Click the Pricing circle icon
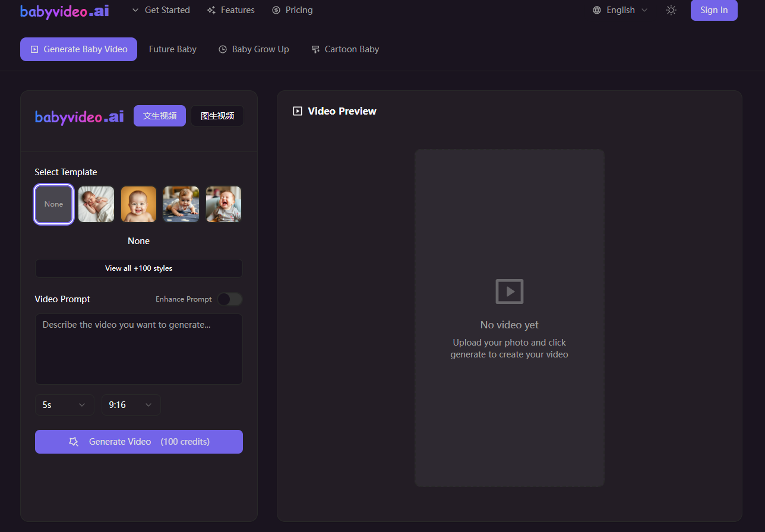The width and height of the screenshot is (765, 532). point(275,9)
